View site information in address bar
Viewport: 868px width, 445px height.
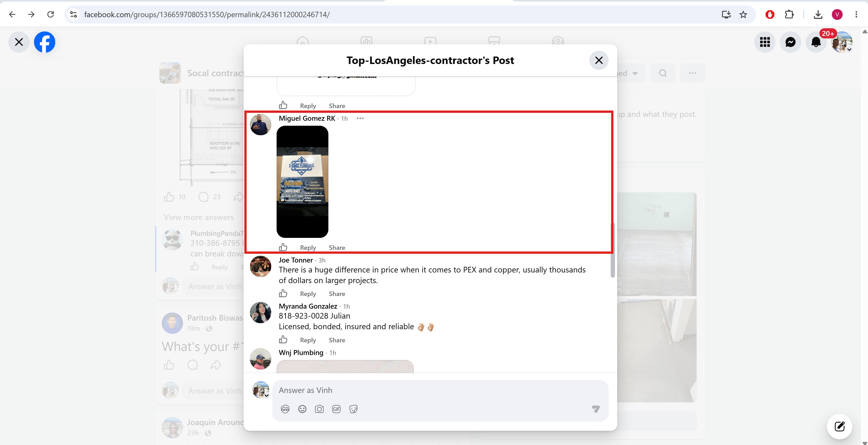pyautogui.click(x=74, y=14)
